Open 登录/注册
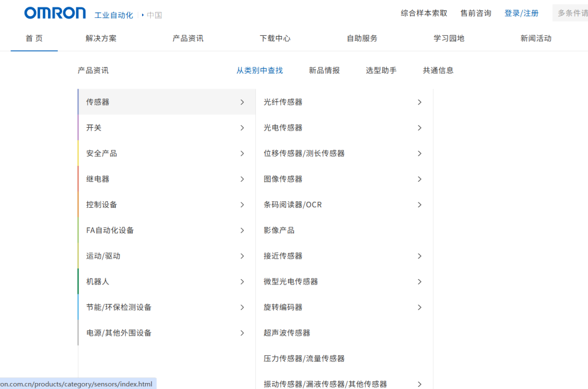The height and width of the screenshot is (389, 588). point(521,13)
